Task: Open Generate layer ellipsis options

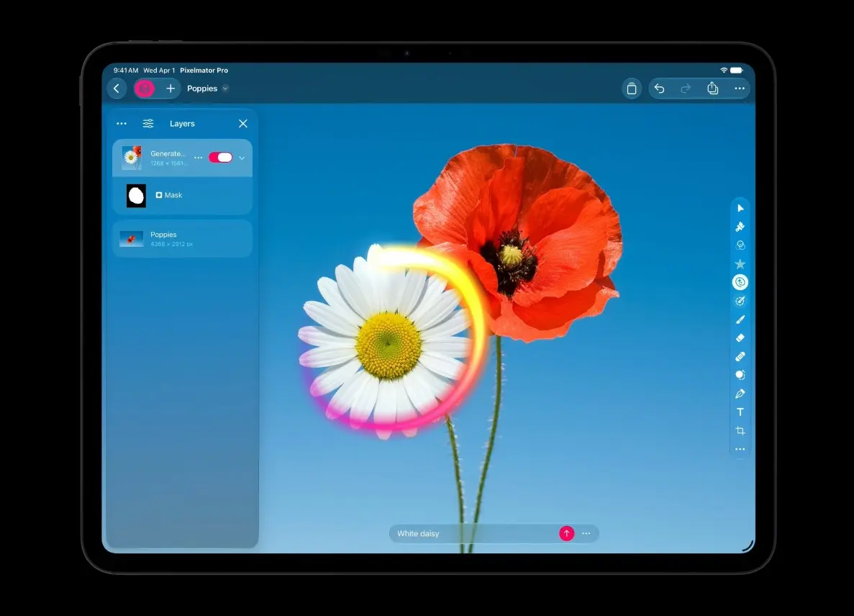Action: (199, 158)
